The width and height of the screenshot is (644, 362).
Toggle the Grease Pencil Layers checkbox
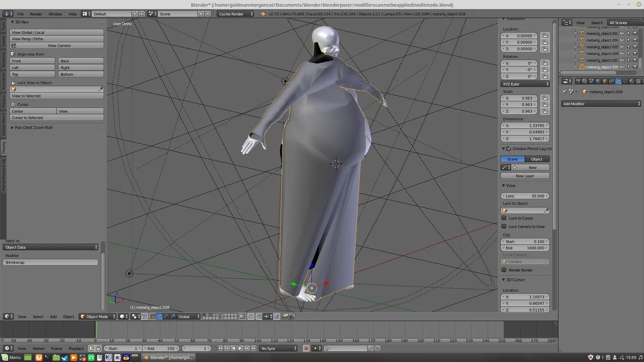509,148
